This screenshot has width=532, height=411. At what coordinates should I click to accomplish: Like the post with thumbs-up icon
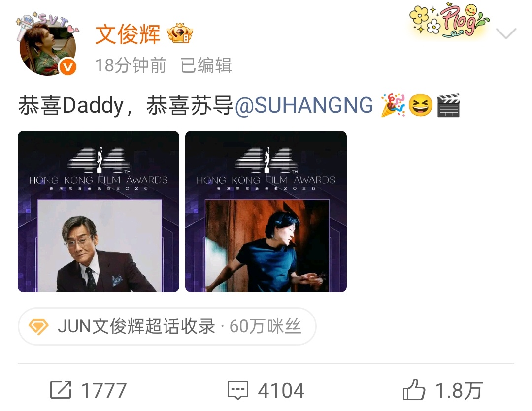[414, 390]
